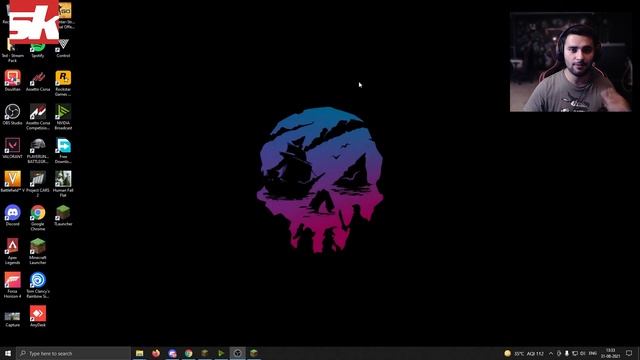The image size is (640, 360).
Task: Open the Discord desktop shortcut
Action: [13, 215]
